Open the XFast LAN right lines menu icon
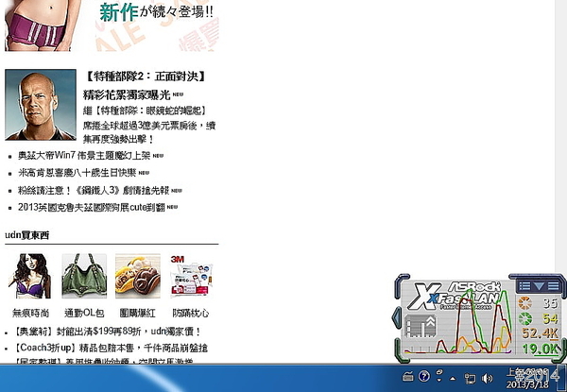The image size is (567, 392). point(553,286)
